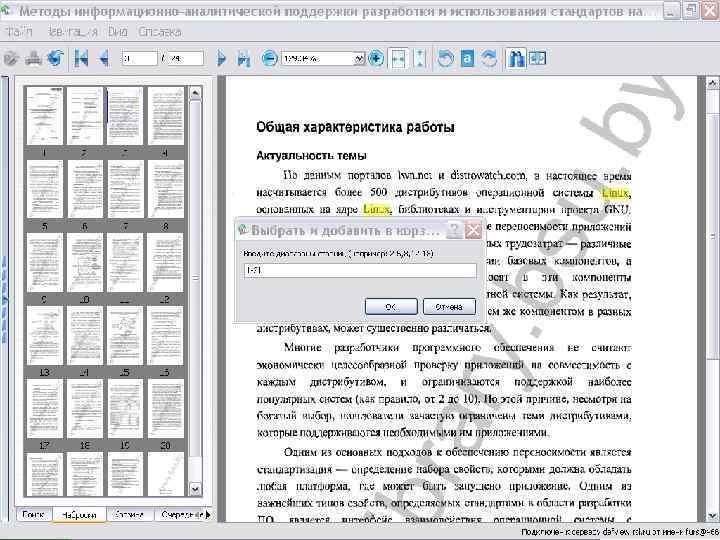This screenshot has width=720, height=540.
Task: Switch to the third side panel tab
Action: [x=129, y=515]
